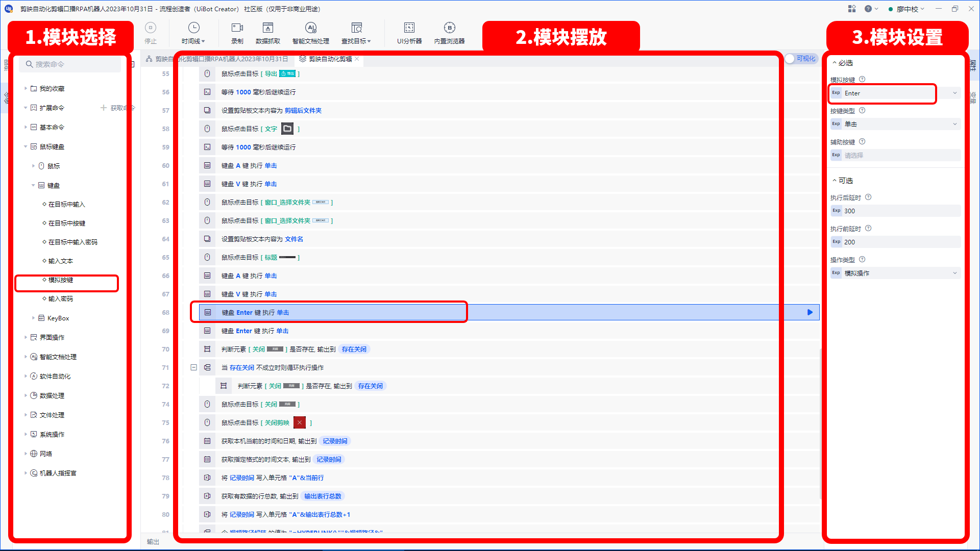The width and height of the screenshot is (980, 551).
Task: Open the 按键类型 单击 dropdown
Action: click(954, 124)
